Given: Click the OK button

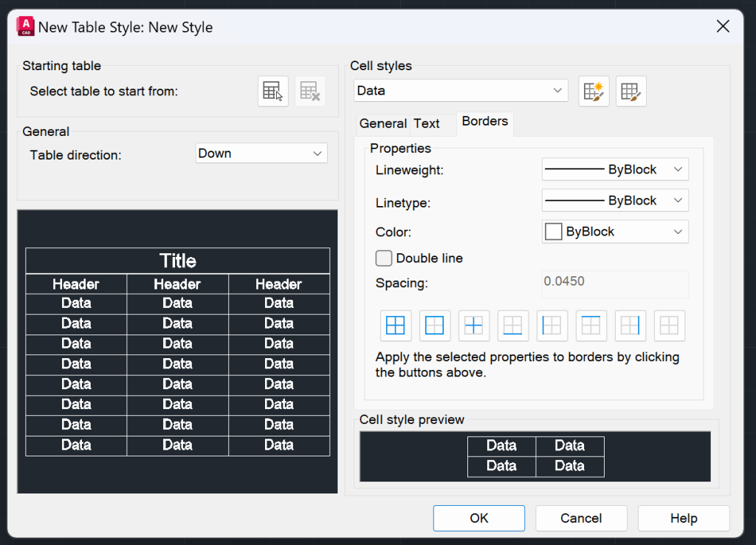Looking at the screenshot, I should (x=479, y=518).
